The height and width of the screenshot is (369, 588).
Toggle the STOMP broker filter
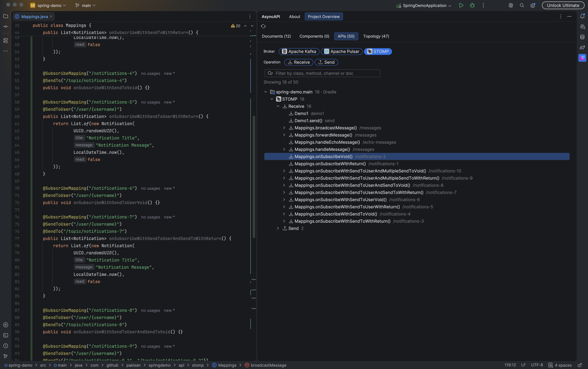(378, 51)
